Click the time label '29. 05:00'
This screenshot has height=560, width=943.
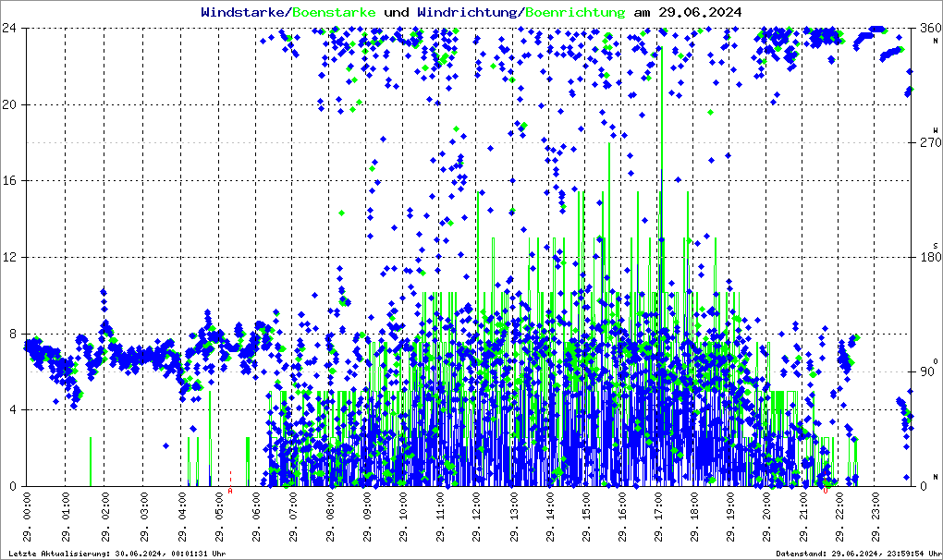[x=219, y=517]
